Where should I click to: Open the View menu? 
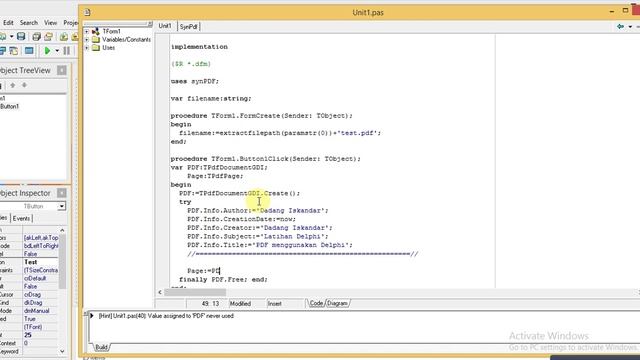point(50,23)
